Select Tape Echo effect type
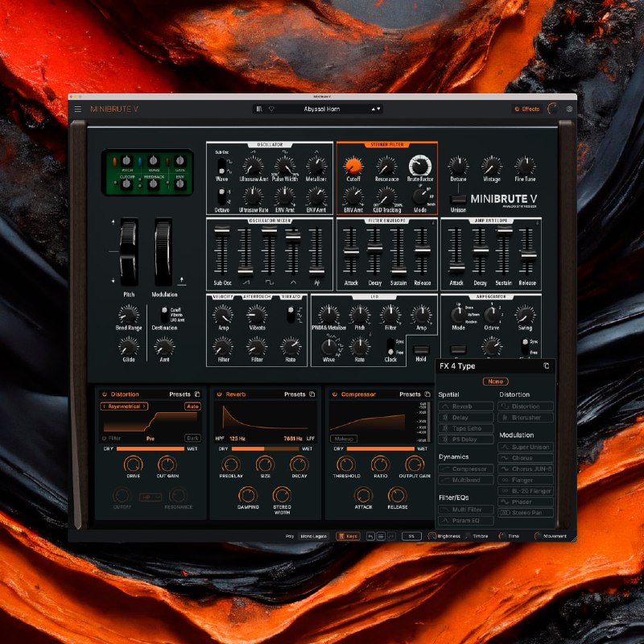The image size is (644, 644). pos(466,428)
